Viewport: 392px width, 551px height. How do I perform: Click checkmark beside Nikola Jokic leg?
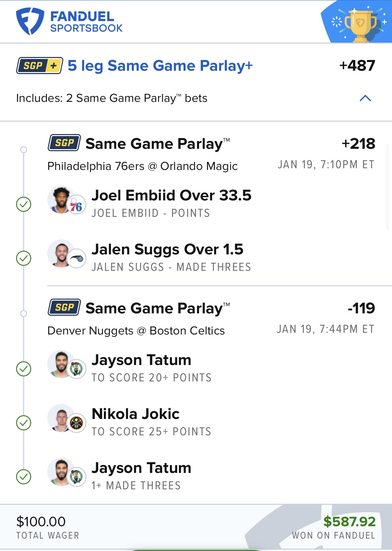coord(24,423)
